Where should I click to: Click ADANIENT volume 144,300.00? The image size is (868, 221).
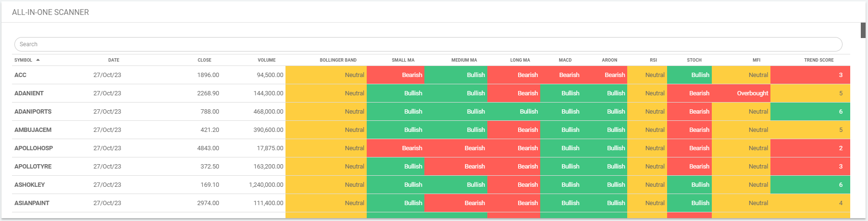(268, 93)
